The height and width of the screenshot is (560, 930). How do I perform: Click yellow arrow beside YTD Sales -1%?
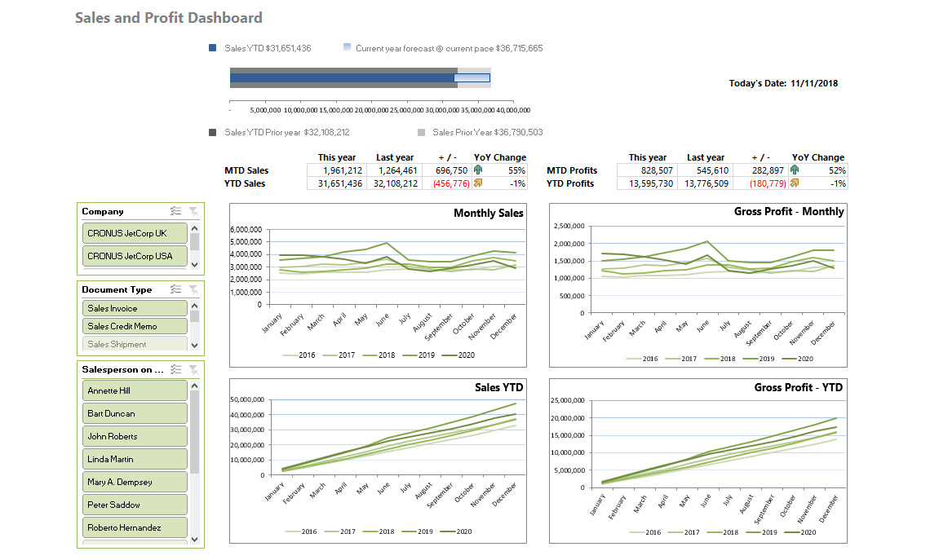[478, 183]
